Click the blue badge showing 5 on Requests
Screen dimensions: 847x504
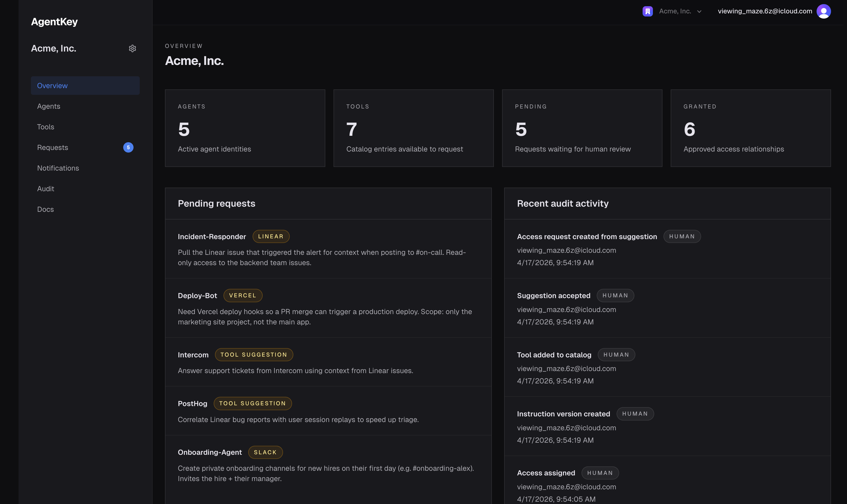point(128,147)
